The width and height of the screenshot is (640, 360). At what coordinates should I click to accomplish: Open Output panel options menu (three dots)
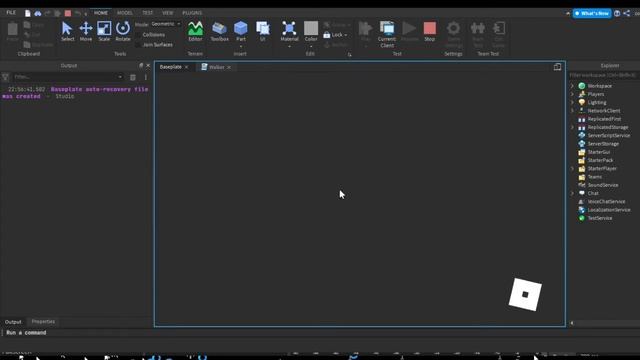(146, 77)
